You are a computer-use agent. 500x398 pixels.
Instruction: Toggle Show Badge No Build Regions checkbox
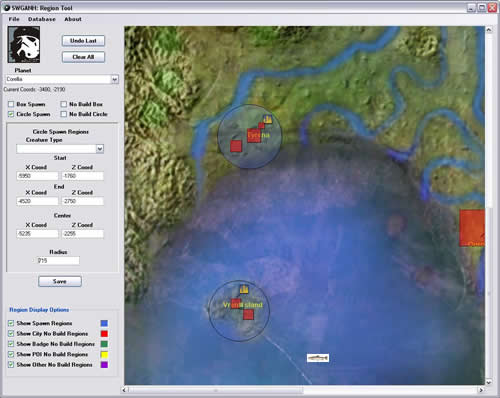click(x=11, y=344)
